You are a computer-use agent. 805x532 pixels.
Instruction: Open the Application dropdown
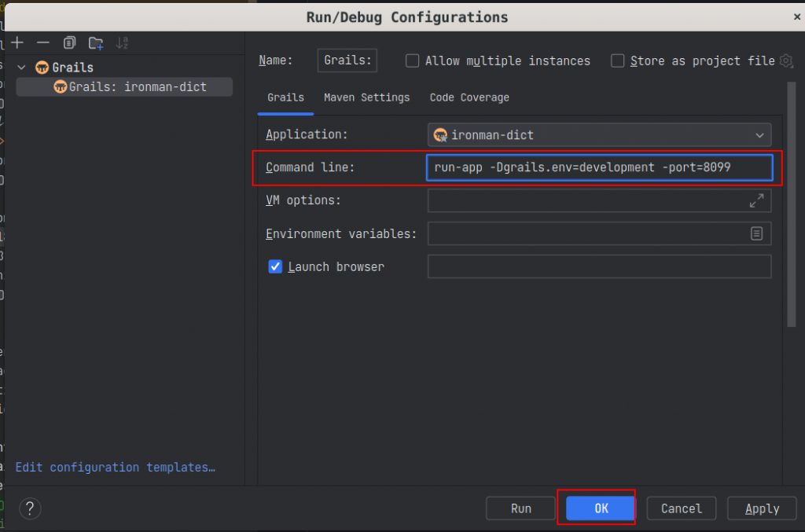(599, 135)
